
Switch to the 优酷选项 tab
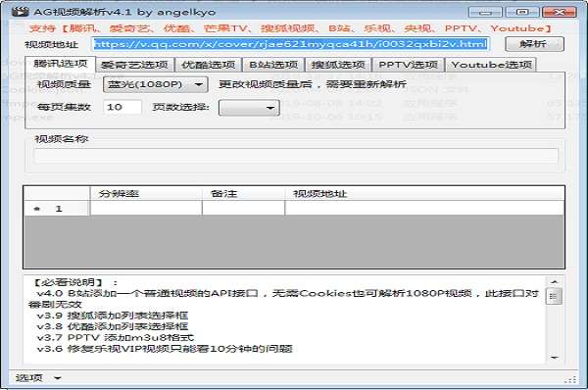point(208,65)
